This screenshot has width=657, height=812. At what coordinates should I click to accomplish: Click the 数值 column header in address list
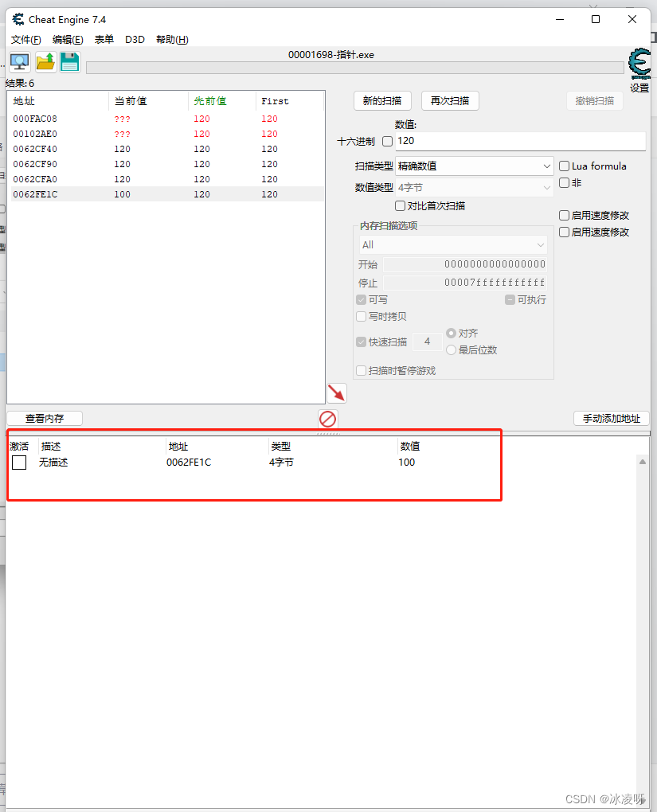coord(410,447)
